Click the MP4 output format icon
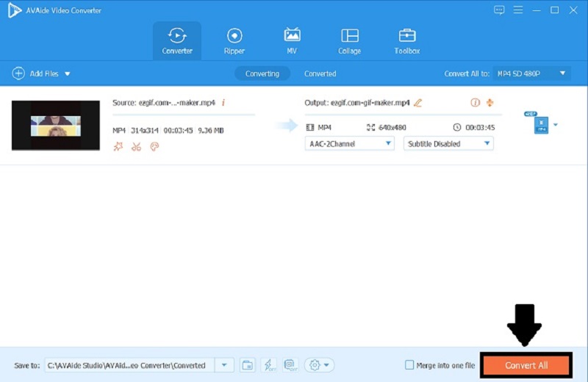This screenshot has width=588, height=382. click(541, 125)
